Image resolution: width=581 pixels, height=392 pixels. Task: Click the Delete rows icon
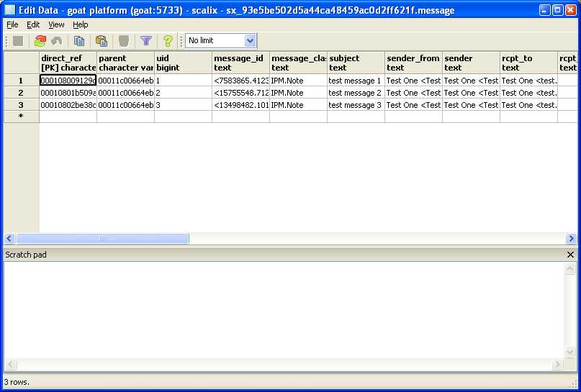[x=124, y=41]
